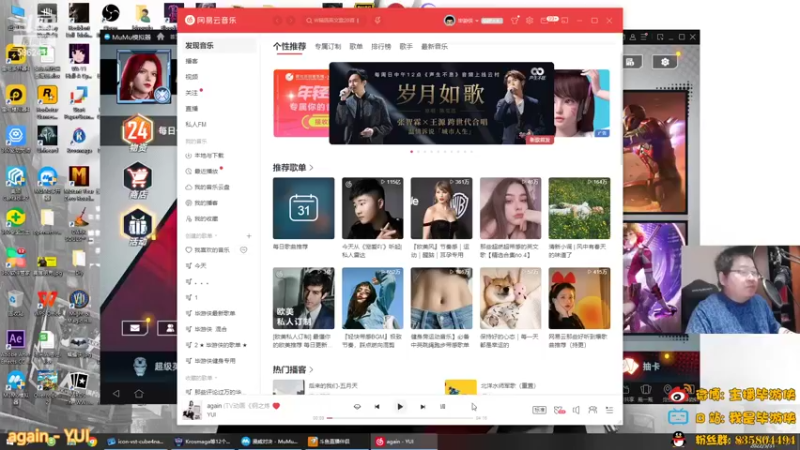This screenshot has width=800, height=450.
Task: Open the 活动 gift icon in game
Action: pyautogui.click(x=138, y=227)
